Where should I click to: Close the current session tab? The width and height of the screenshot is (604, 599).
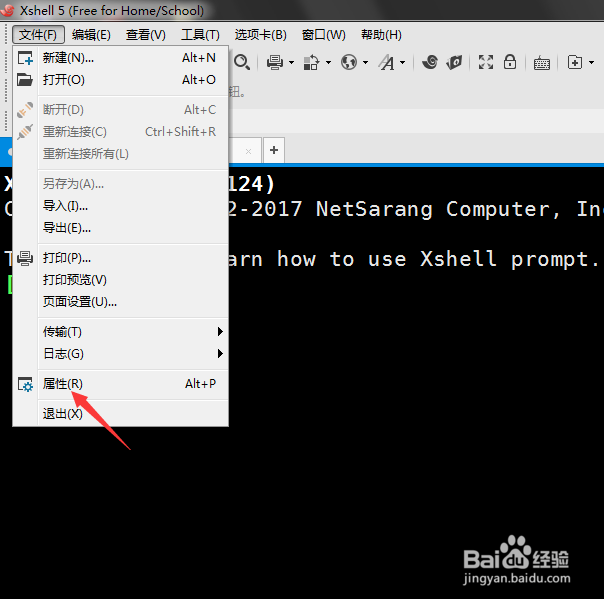pos(248,151)
